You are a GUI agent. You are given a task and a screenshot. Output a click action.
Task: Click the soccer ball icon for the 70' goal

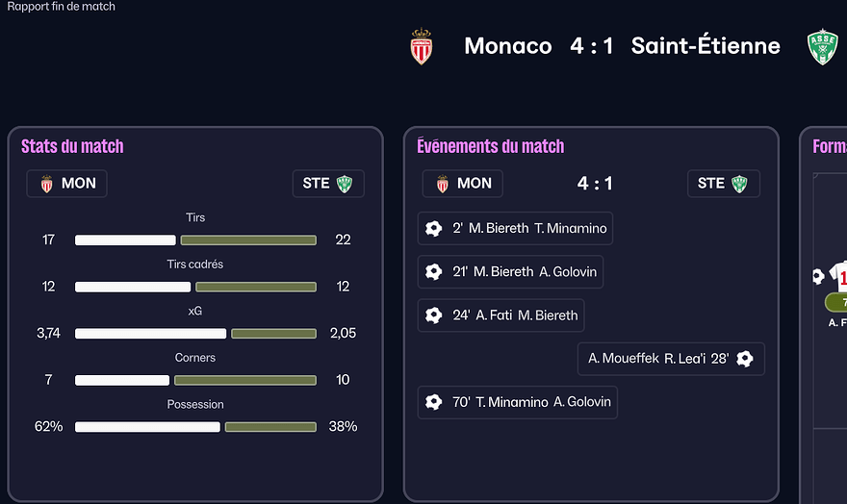(x=434, y=402)
